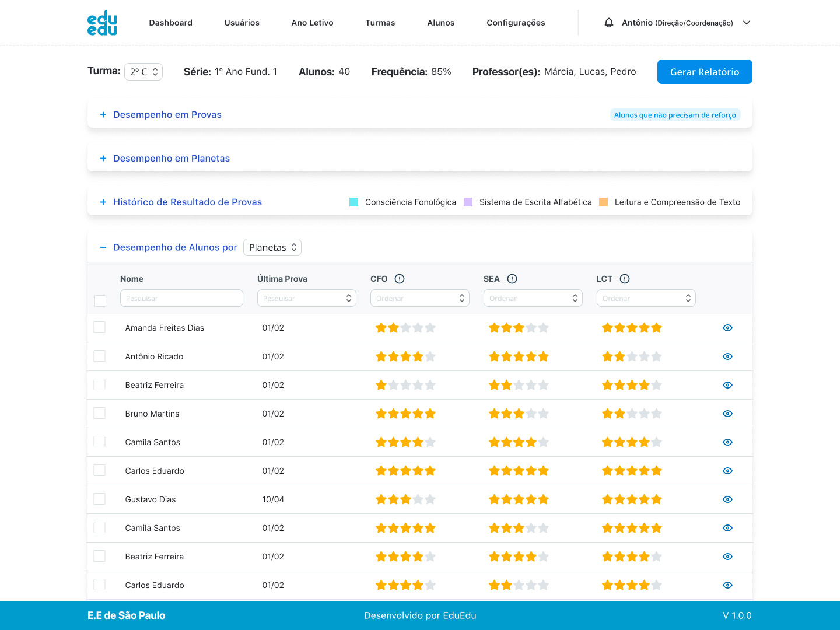Open LCT Ordenar dropdown
The width and height of the screenshot is (840, 630).
tap(646, 298)
